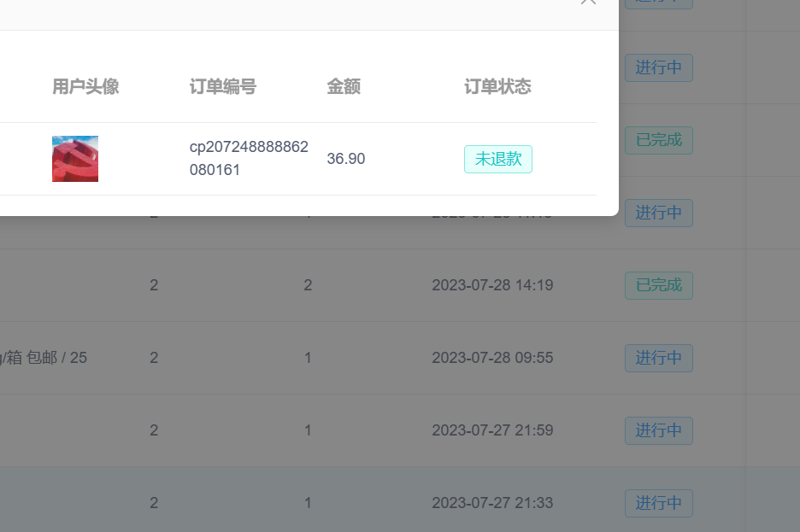Click the 箱 包邮 / 25 product text
The height and width of the screenshot is (532, 800).
(x=45, y=358)
